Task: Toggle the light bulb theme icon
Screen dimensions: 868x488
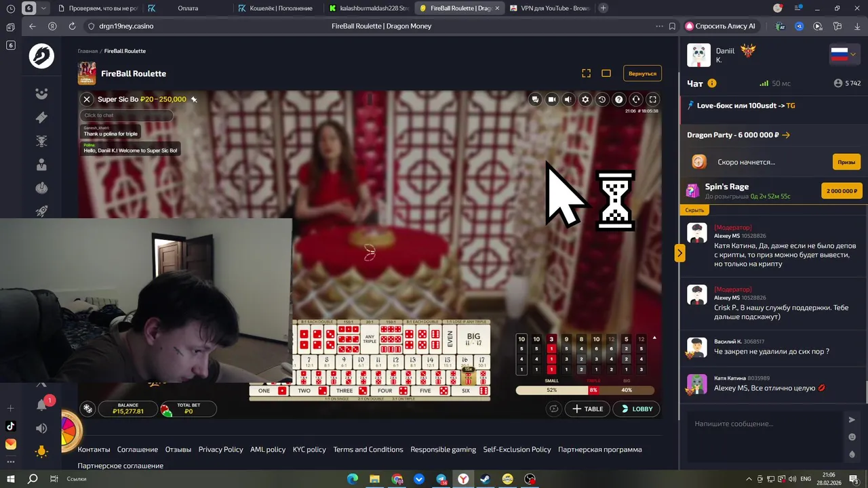Action: pos(41,451)
